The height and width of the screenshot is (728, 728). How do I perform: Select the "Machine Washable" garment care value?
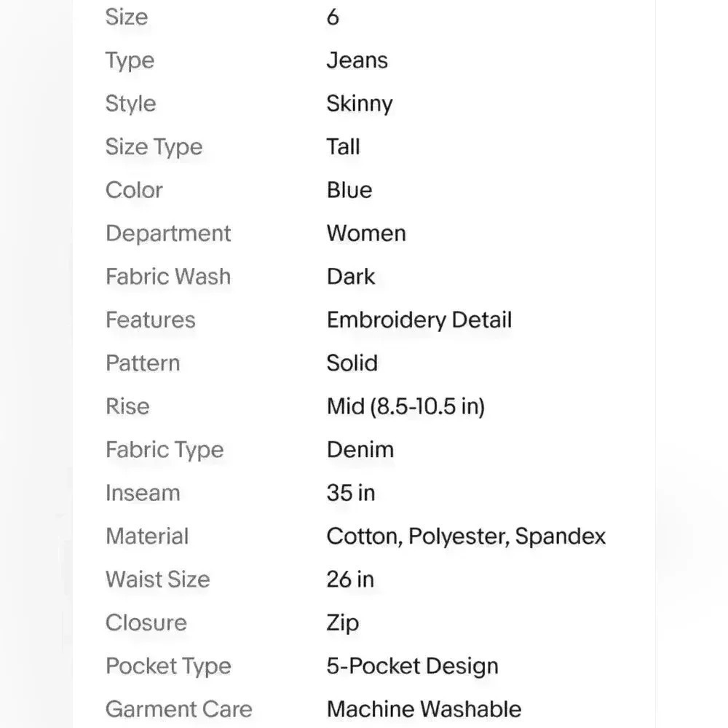coord(424,709)
